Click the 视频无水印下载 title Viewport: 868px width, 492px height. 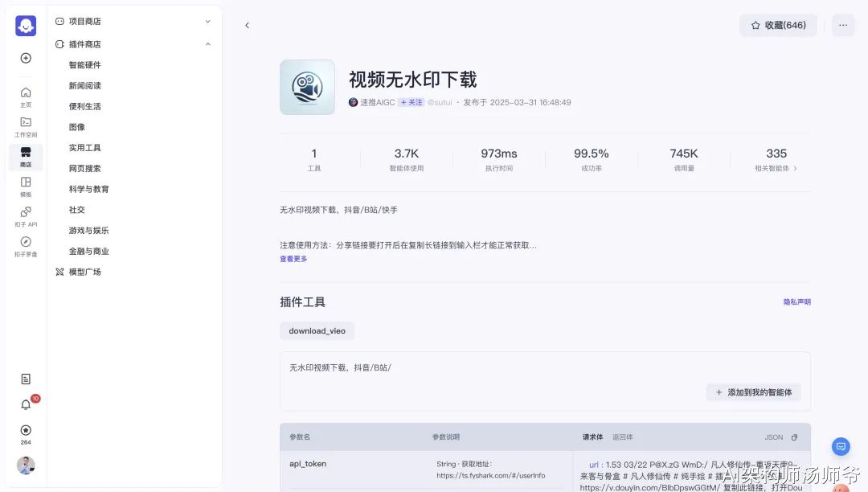pos(413,80)
